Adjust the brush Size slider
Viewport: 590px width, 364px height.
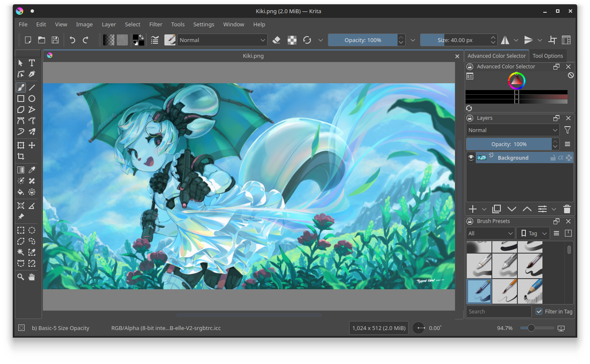pyautogui.click(x=455, y=40)
